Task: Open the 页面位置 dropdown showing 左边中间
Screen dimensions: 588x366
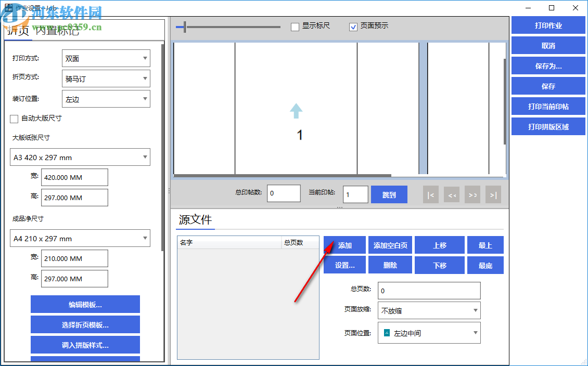Action: click(429, 333)
